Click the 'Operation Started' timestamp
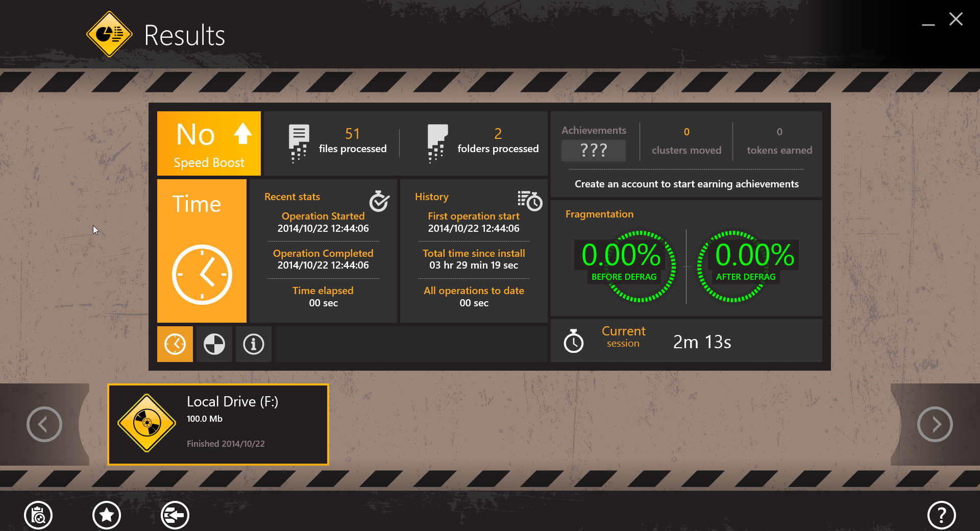Viewport: 980px width, 531px height. coord(323,228)
